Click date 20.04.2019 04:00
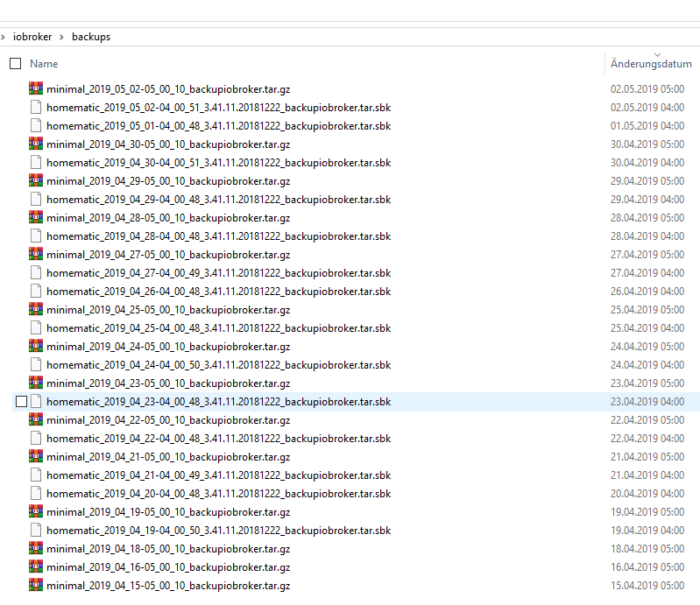 tap(647, 494)
